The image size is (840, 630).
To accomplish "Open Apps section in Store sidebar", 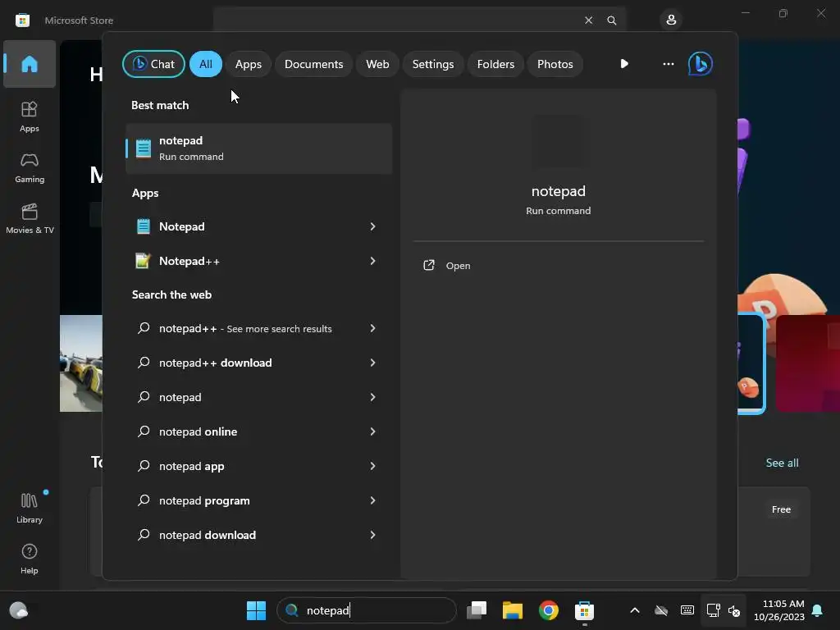I will (x=30, y=116).
